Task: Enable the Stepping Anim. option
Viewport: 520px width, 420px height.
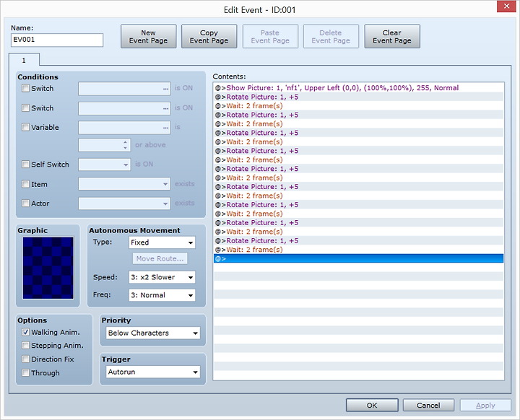Action: click(x=25, y=346)
